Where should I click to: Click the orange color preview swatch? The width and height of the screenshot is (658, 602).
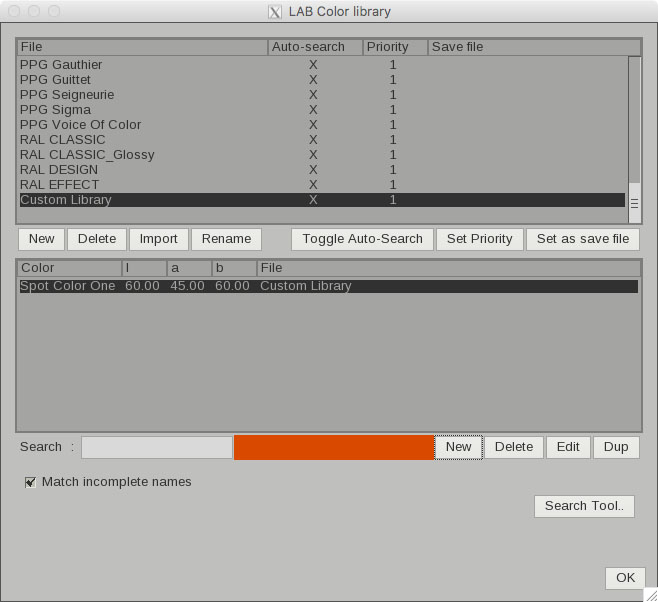pyautogui.click(x=333, y=447)
